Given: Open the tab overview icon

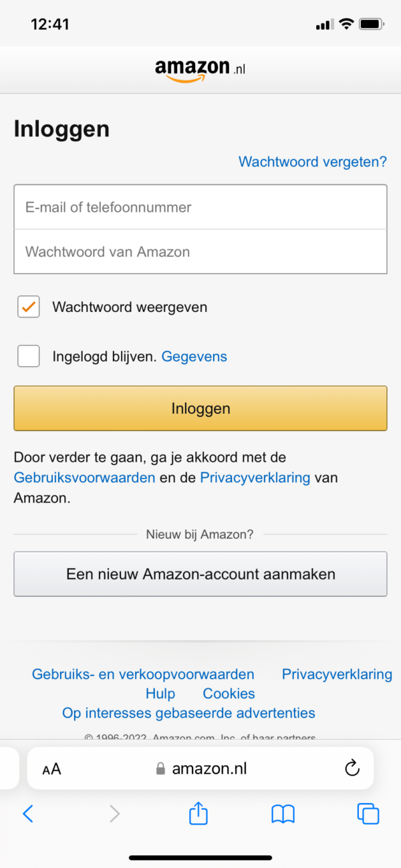Looking at the screenshot, I should pyautogui.click(x=368, y=814).
